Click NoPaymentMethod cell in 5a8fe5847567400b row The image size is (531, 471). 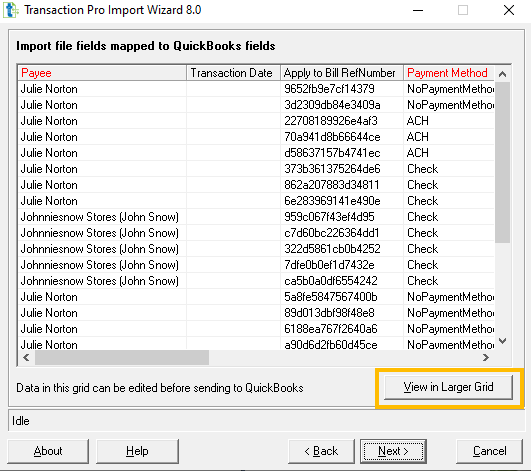coord(449,297)
